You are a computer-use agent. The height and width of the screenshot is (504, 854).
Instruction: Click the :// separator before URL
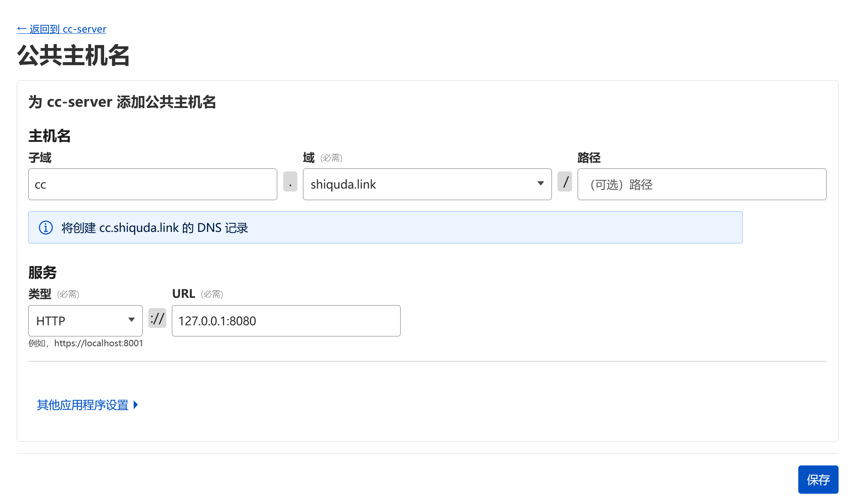(x=157, y=318)
